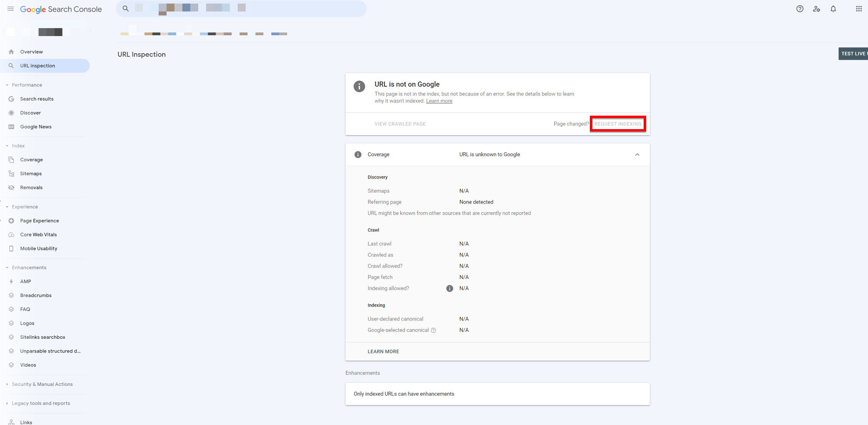
Task: Open the Google apps grid
Action: 859,9
